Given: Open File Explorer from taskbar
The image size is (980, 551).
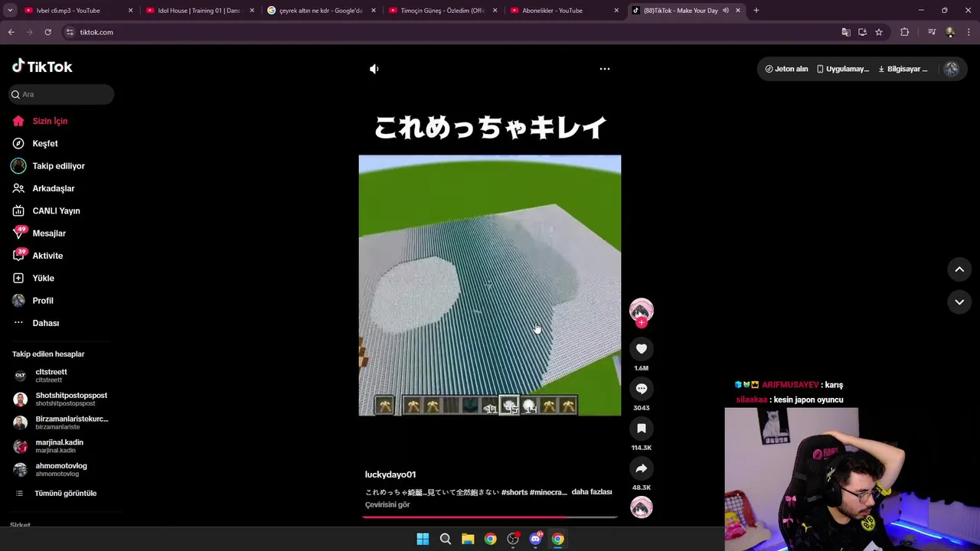Looking at the screenshot, I should (x=468, y=539).
